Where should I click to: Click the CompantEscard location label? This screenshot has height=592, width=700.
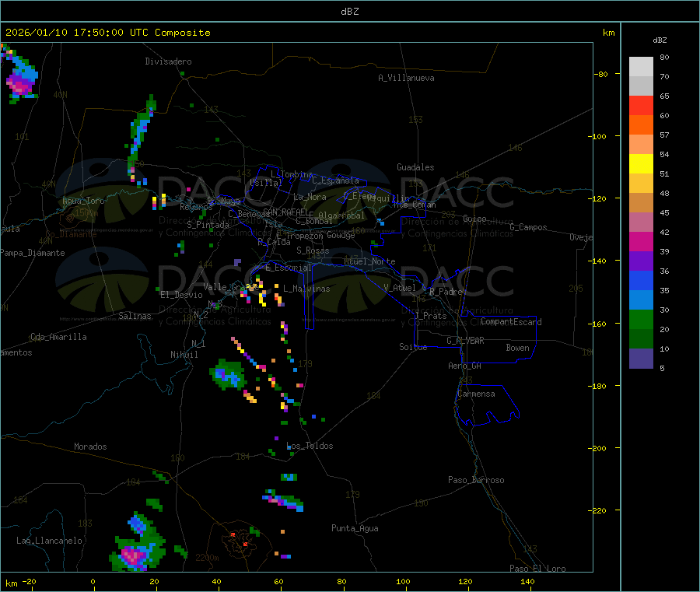(x=512, y=321)
